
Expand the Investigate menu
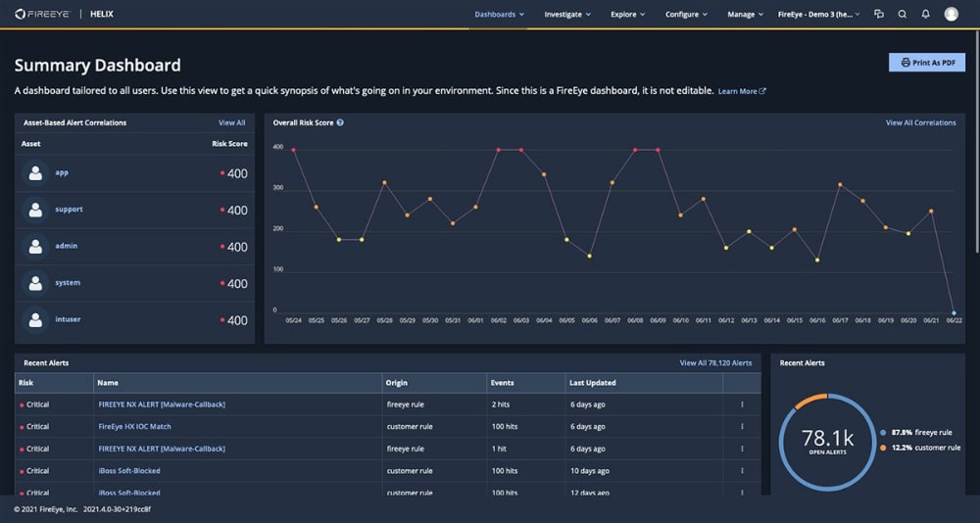566,14
